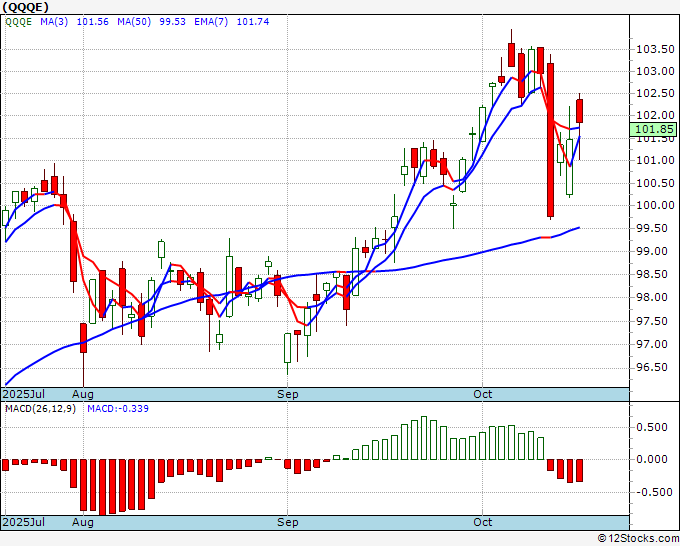Click the last red MACD histogram bar
Screen dimensions: 680x546
tap(579, 470)
